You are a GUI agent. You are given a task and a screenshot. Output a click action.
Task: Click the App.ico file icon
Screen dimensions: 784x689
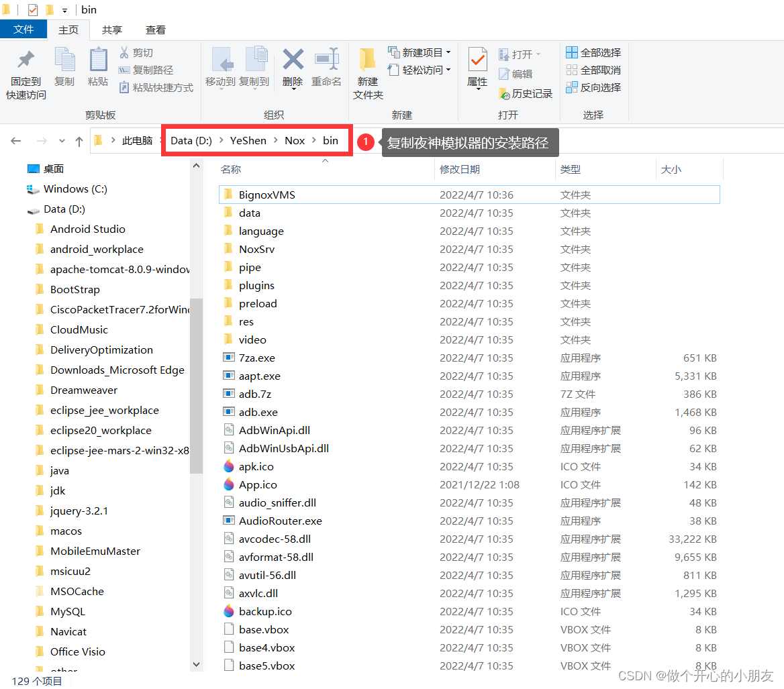coord(228,484)
